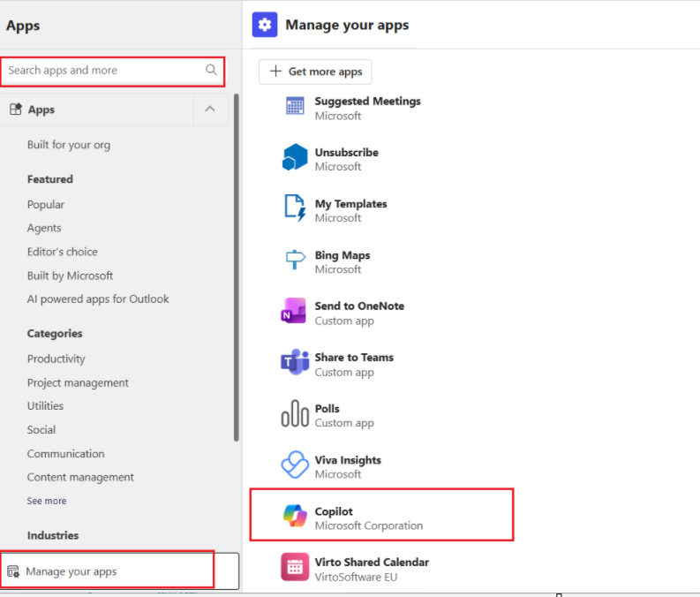Click the Send to OneNote app name
The width and height of the screenshot is (700, 597).
(x=359, y=306)
